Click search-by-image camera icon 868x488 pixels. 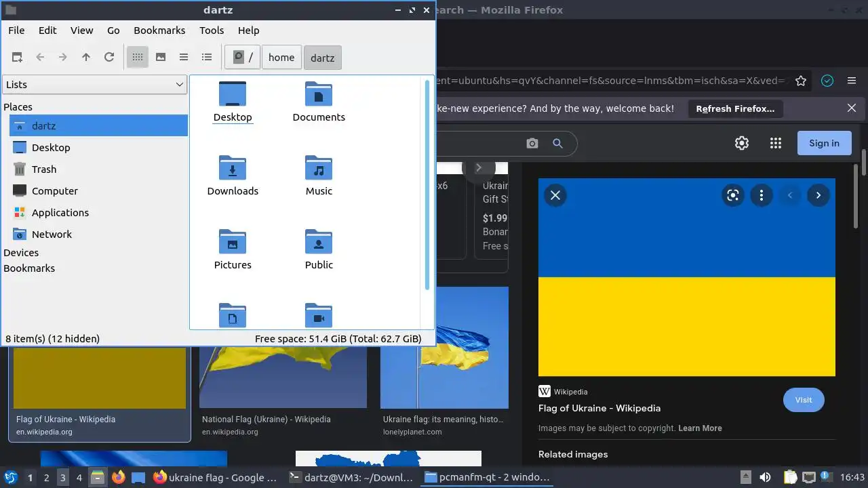[x=532, y=144]
